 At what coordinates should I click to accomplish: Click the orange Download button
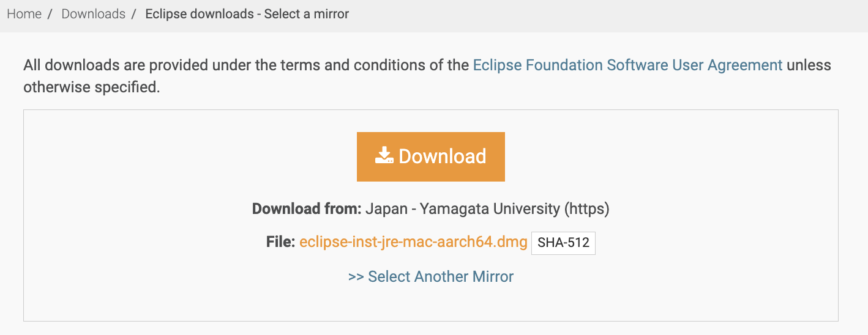pyautogui.click(x=431, y=156)
